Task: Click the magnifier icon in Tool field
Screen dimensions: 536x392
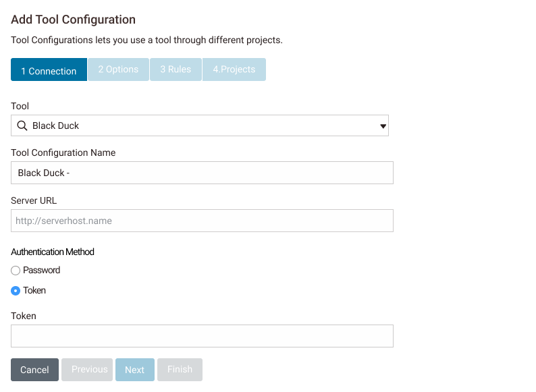Action: 22,125
